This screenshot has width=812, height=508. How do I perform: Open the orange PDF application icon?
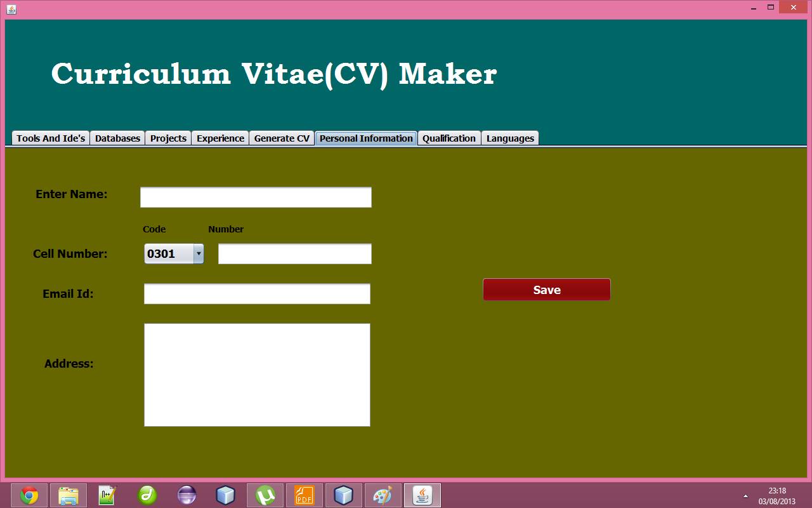point(304,495)
